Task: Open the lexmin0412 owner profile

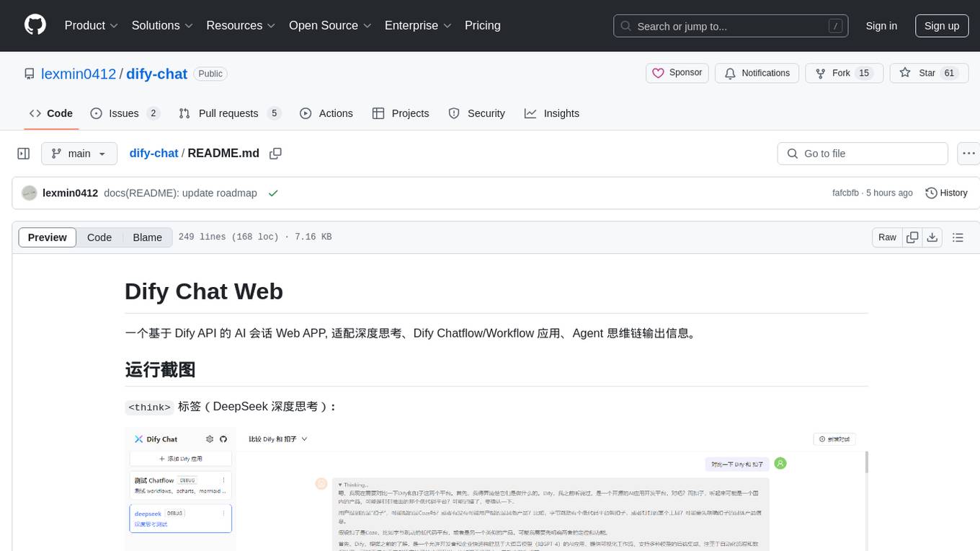Action: 79,74
